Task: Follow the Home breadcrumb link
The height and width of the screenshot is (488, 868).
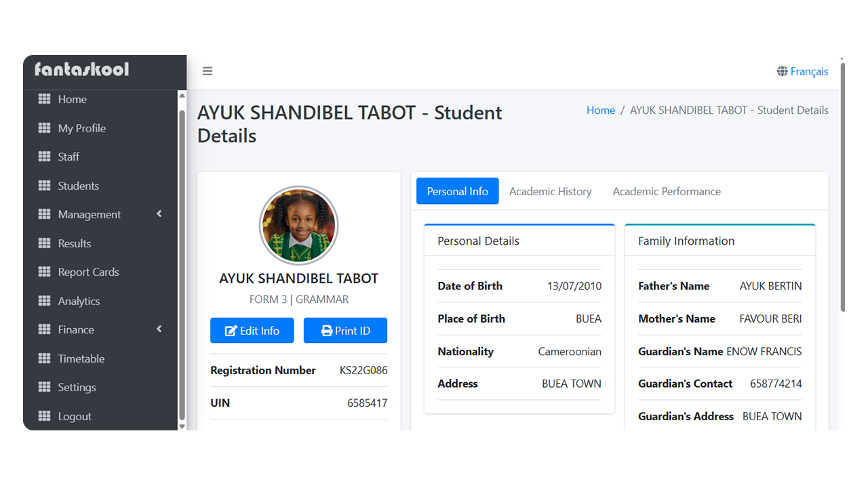Action: coord(601,110)
